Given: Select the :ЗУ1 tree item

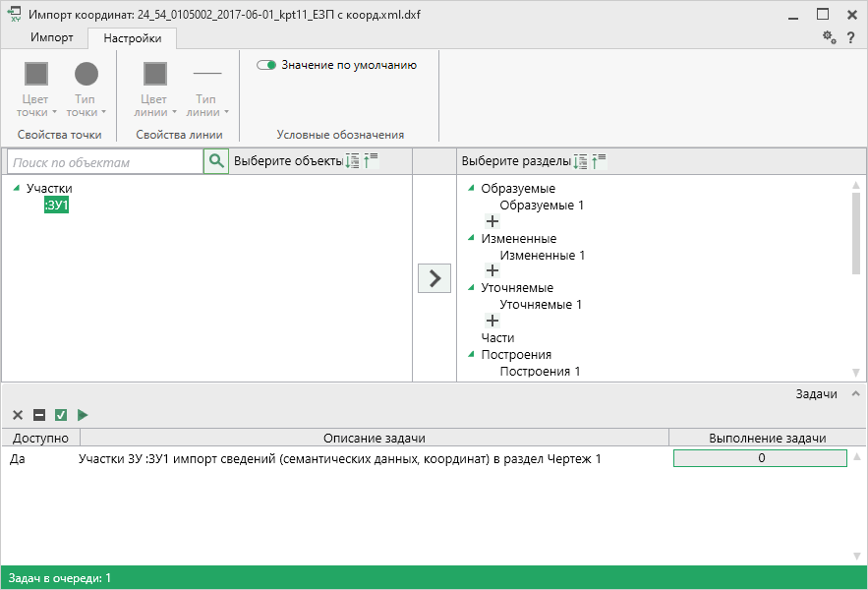Looking at the screenshot, I should coord(56,206).
